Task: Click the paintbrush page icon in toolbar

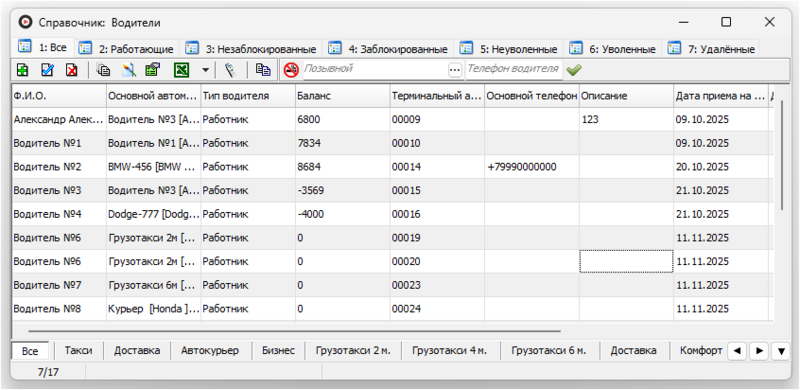Action: coord(129,70)
